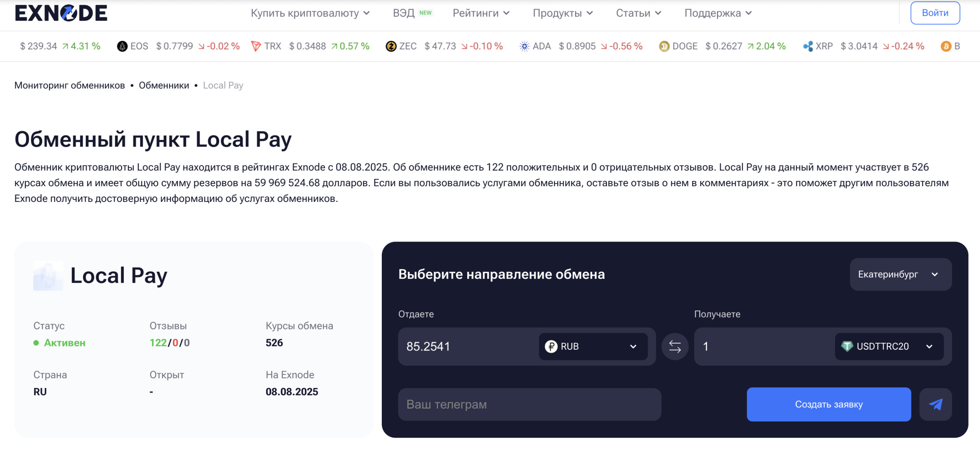Screen dimensions: 980x463
Task: Click the Telegram paper plane icon
Action: (x=935, y=404)
